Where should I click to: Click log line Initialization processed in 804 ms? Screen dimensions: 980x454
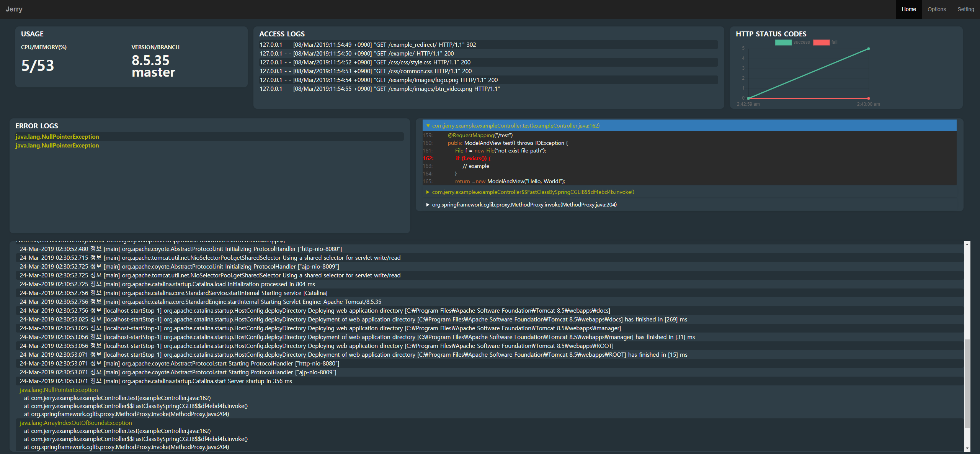490,284
